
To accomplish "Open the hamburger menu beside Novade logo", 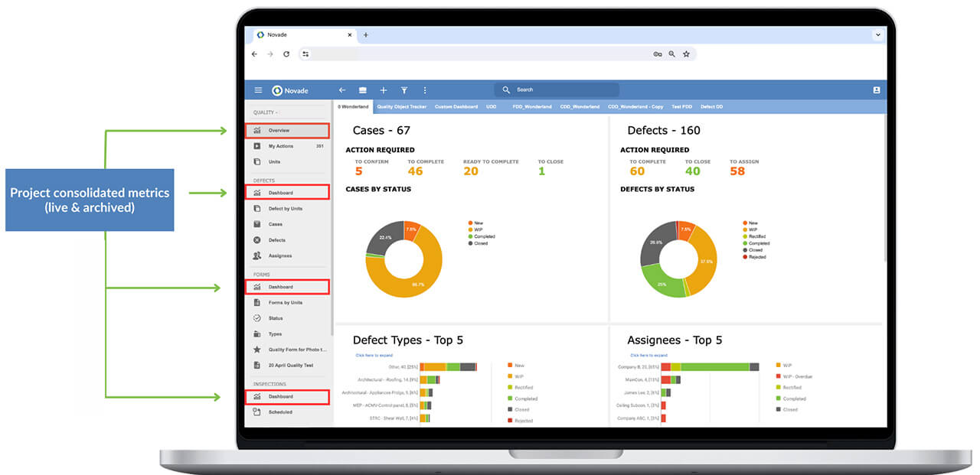I will [258, 90].
